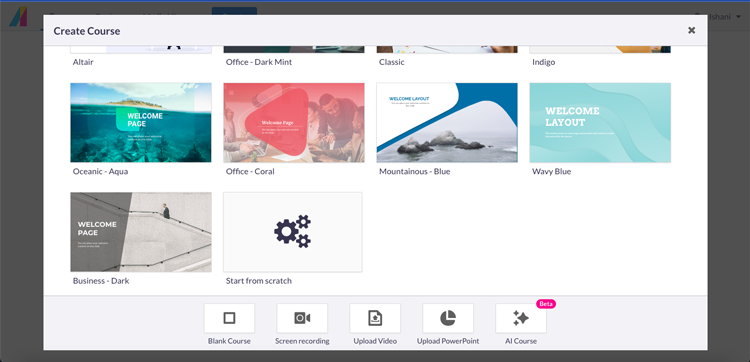This screenshot has height=362, width=750.
Task: Click the Upload PowerPoint label
Action: 448,341
